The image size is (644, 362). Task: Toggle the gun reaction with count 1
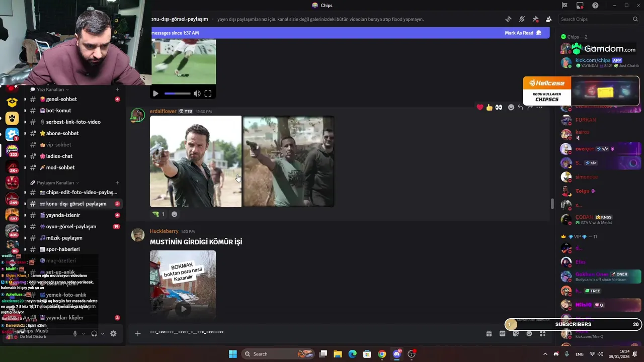[x=158, y=214]
